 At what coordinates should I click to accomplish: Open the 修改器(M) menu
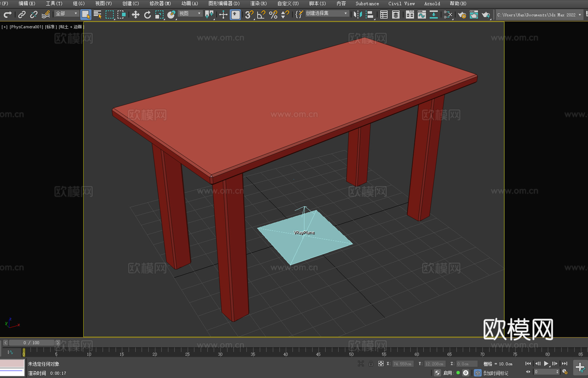pyautogui.click(x=160, y=3)
